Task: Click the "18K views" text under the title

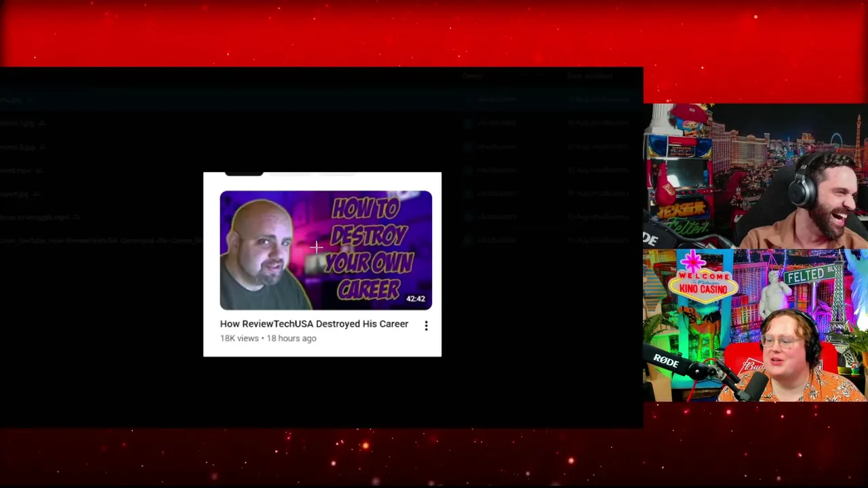Action: 239,338
